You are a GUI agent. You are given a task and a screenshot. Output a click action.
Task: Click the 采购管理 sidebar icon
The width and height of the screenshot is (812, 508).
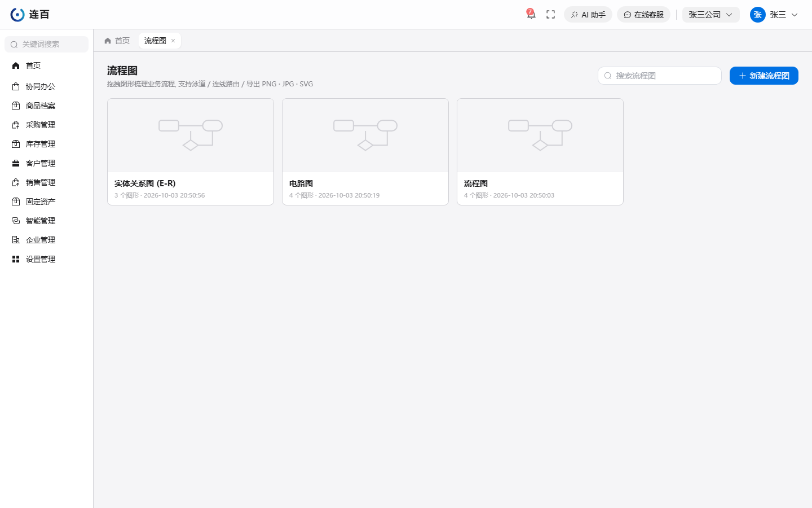click(x=16, y=125)
